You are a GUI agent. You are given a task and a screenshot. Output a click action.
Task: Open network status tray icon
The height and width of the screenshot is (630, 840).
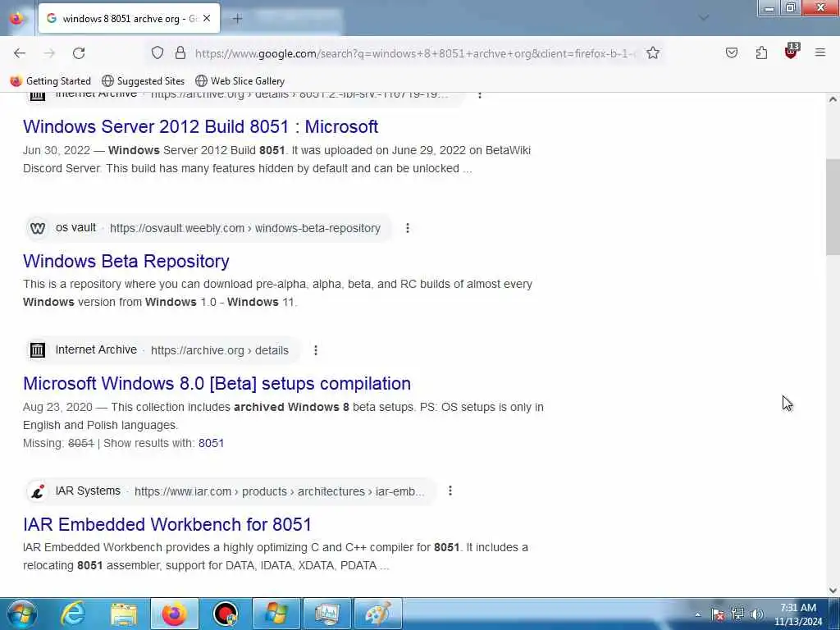click(737, 614)
